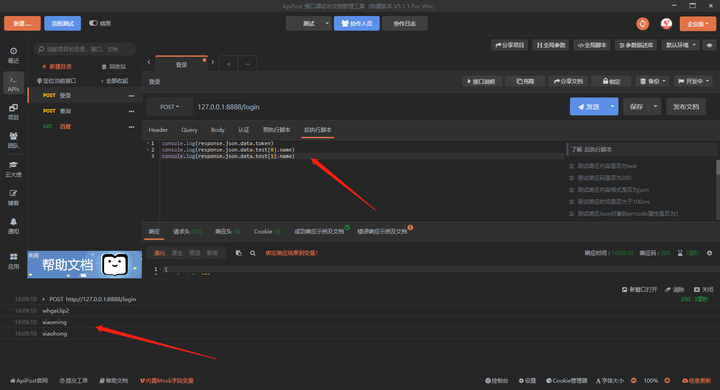This screenshot has height=390, width=720.
Task: Toggle 锁定 lock on this interface
Action: click(611, 81)
